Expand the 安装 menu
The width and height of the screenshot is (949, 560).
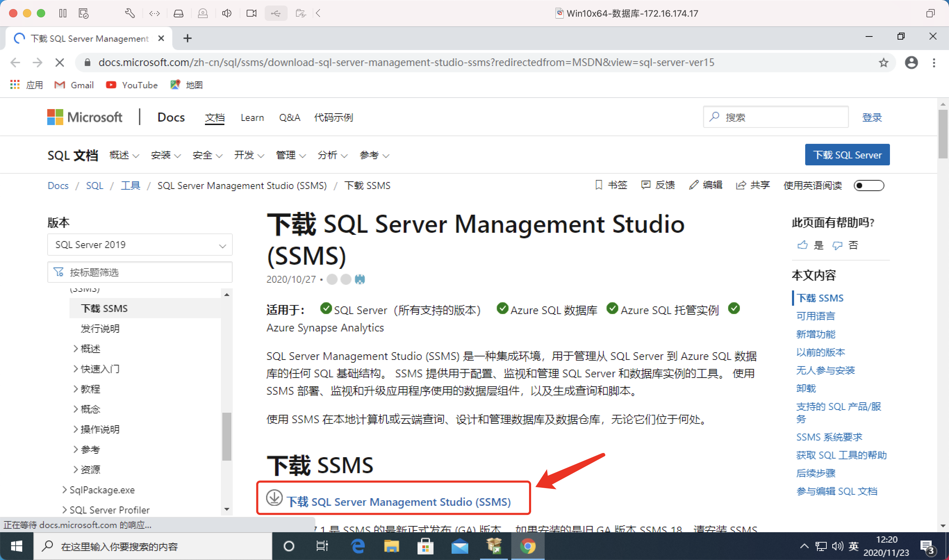[x=166, y=155]
